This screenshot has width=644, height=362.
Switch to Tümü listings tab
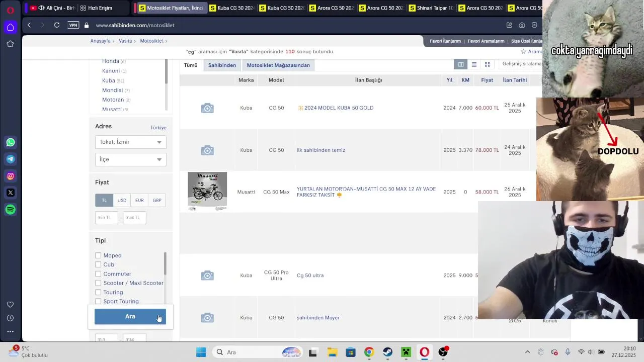191,65
